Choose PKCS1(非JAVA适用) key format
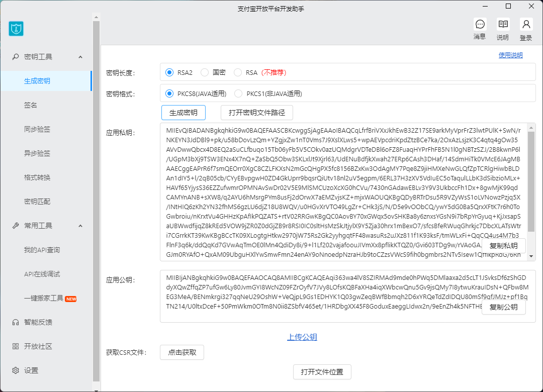 click(238, 93)
